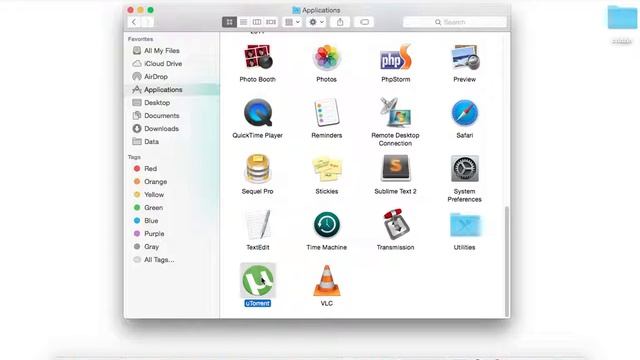640x360 pixels.
Task: Filter by the Green tag
Action: click(171, 208)
